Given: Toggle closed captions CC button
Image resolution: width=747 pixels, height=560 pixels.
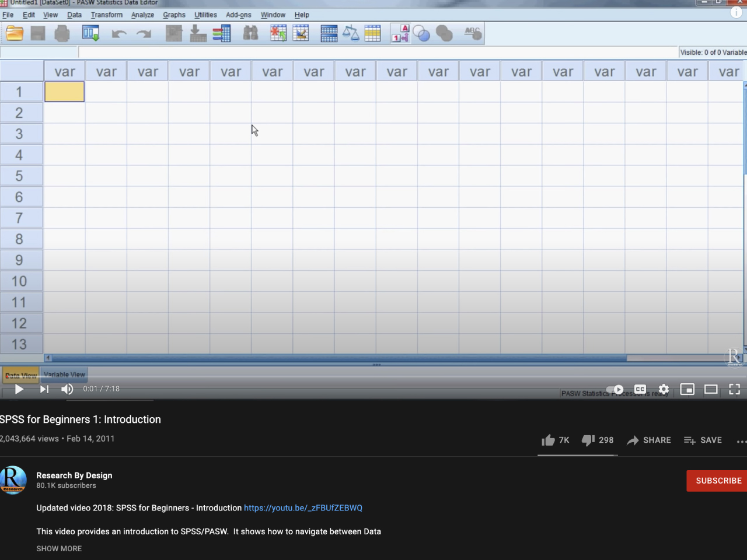Looking at the screenshot, I should [x=640, y=389].
